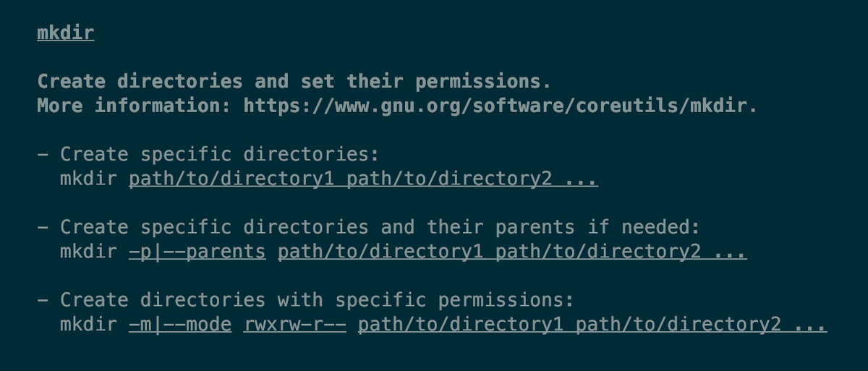Click path/to/directory2 in the permissions example command
This screenshot has width=868, height=371.
tap(678, 325)
